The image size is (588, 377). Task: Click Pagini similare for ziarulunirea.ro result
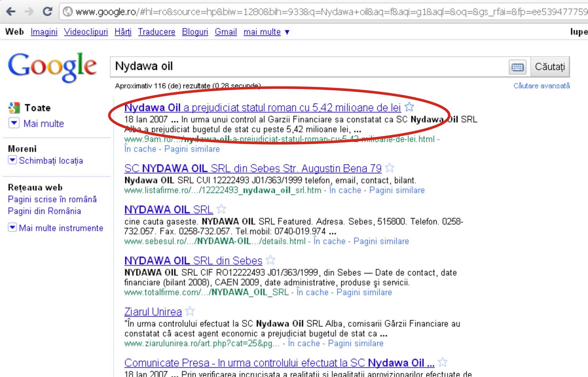[356, 344]
